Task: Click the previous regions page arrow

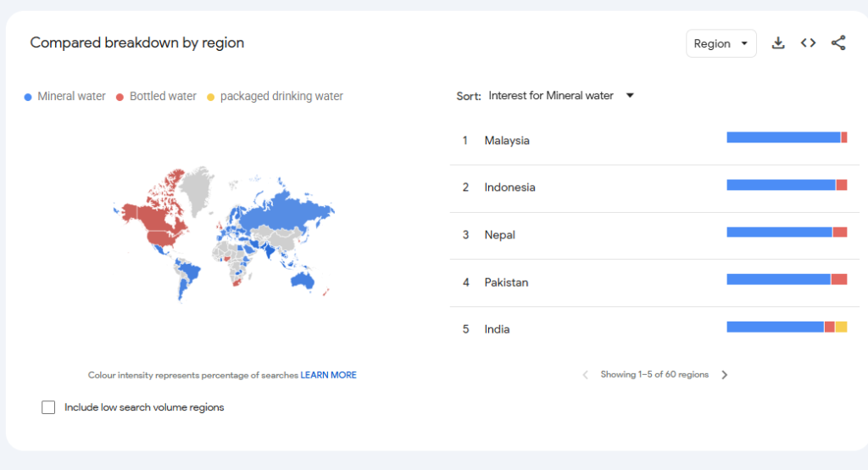Action: tap(585, 375)
